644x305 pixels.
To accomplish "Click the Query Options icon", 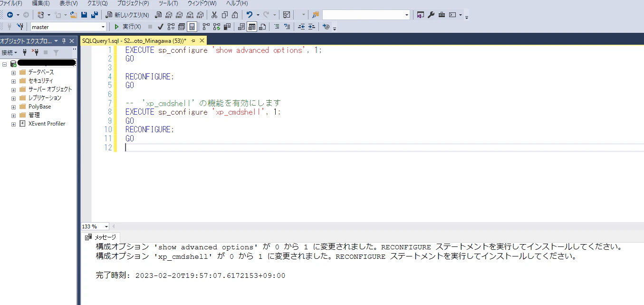I will [182, 27].
